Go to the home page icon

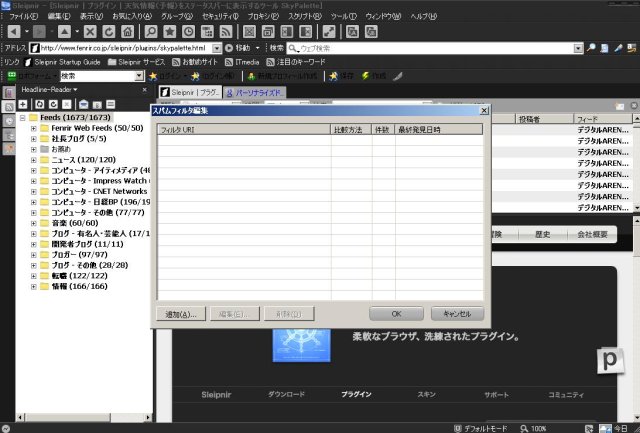click(x=127, y=32)
